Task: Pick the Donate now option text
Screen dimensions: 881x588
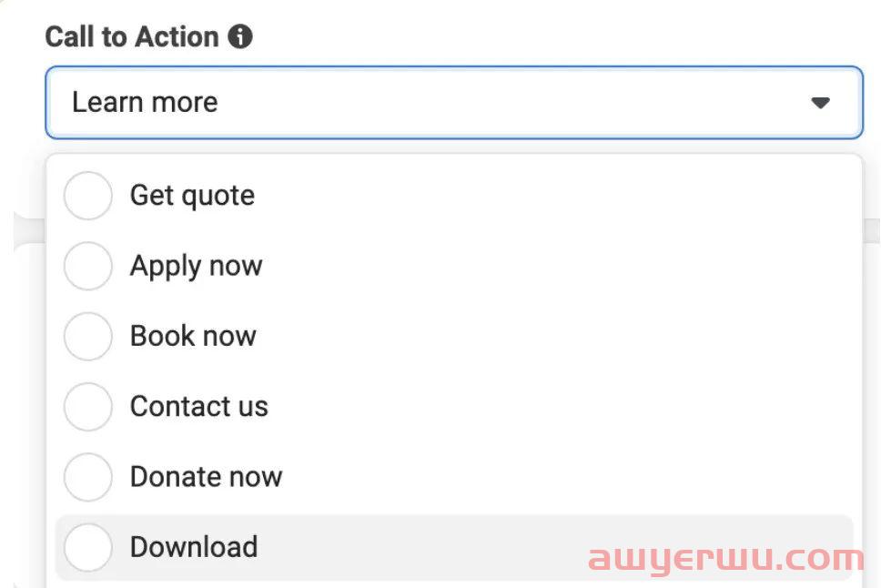Action: coord(206,476)
